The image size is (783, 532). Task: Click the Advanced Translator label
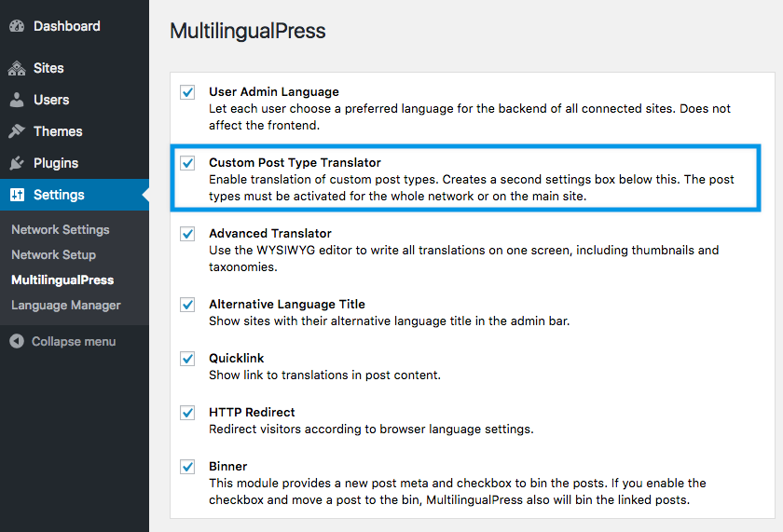coord(270,234)
